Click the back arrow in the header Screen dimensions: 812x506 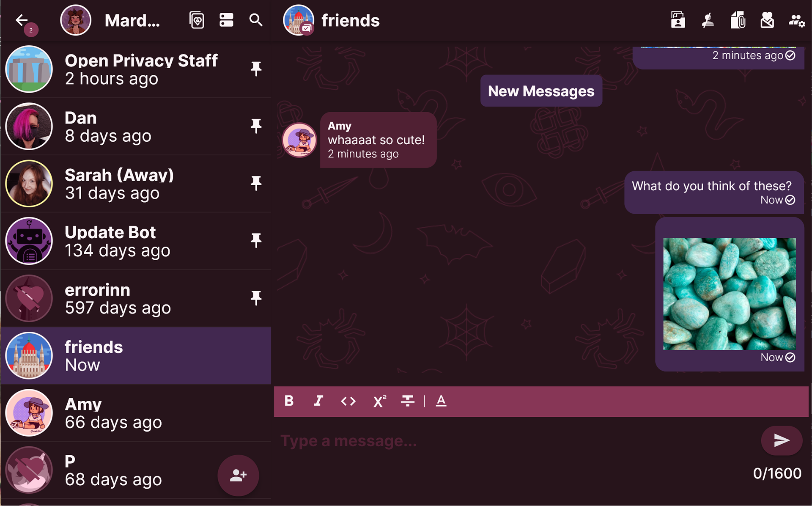tap(22, 20)
